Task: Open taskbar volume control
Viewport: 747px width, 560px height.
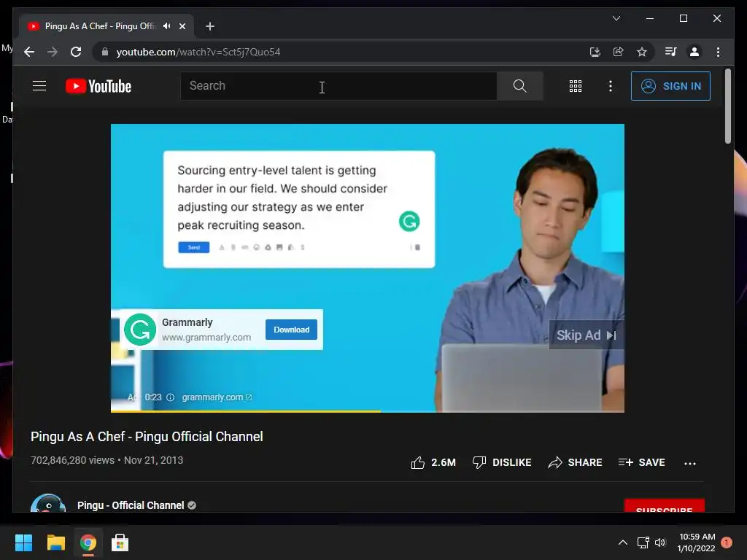Action: coord(659,542)
